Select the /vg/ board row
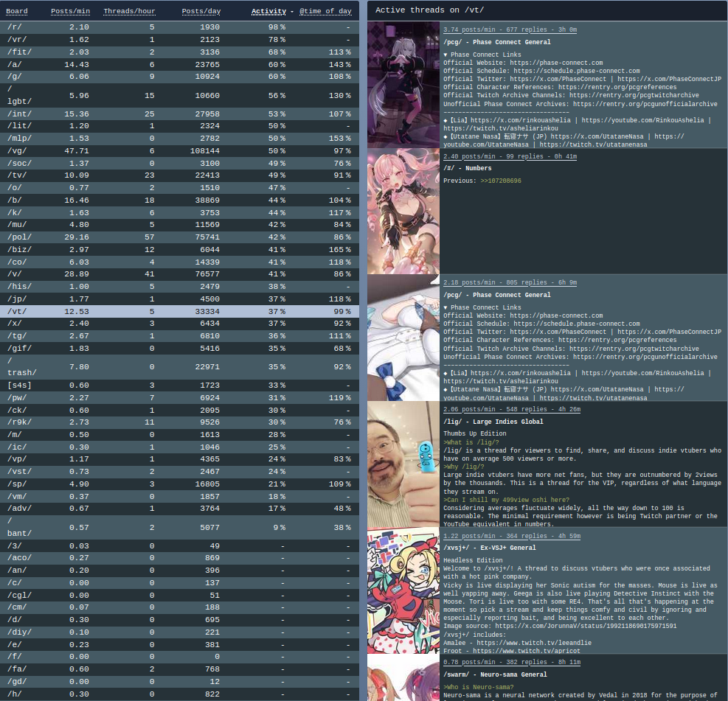 click(179, 151)
